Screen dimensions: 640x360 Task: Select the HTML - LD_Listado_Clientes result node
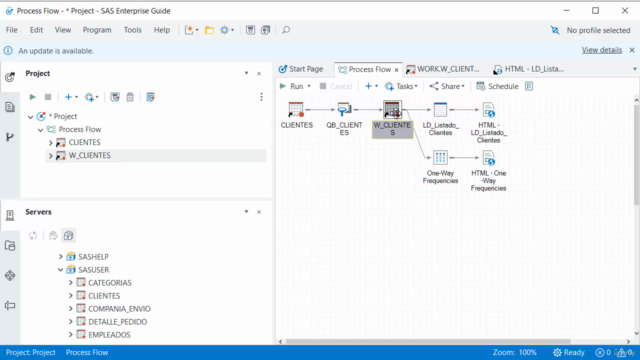489,123
